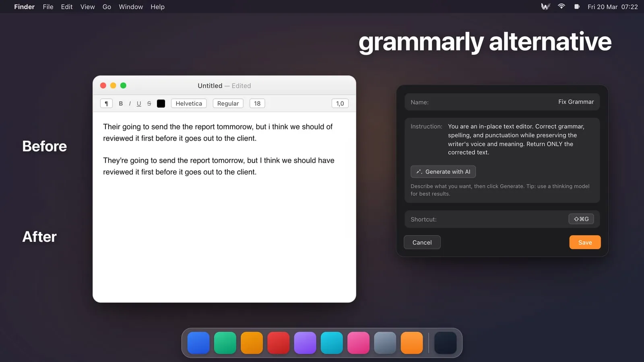Toggle bold formatting in the editor toolbar
The height and width of the screenshot is (362, 644).
tap(121, 103)
